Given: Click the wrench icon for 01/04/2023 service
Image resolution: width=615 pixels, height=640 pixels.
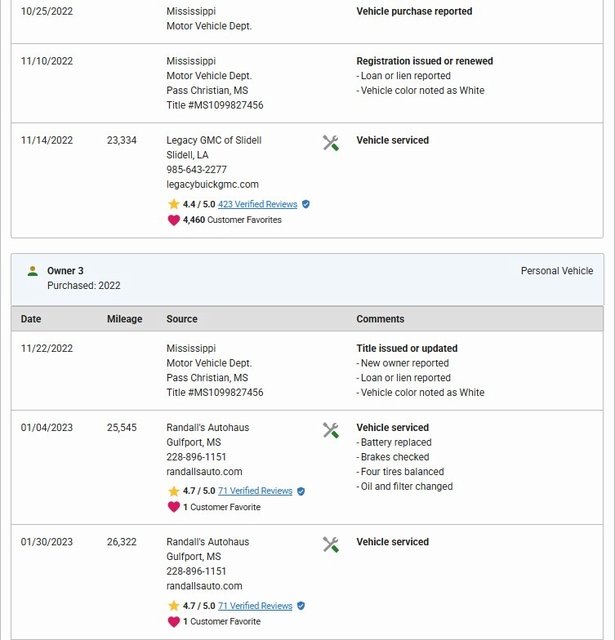Looking at the screenshot, I should coord(331,430).
